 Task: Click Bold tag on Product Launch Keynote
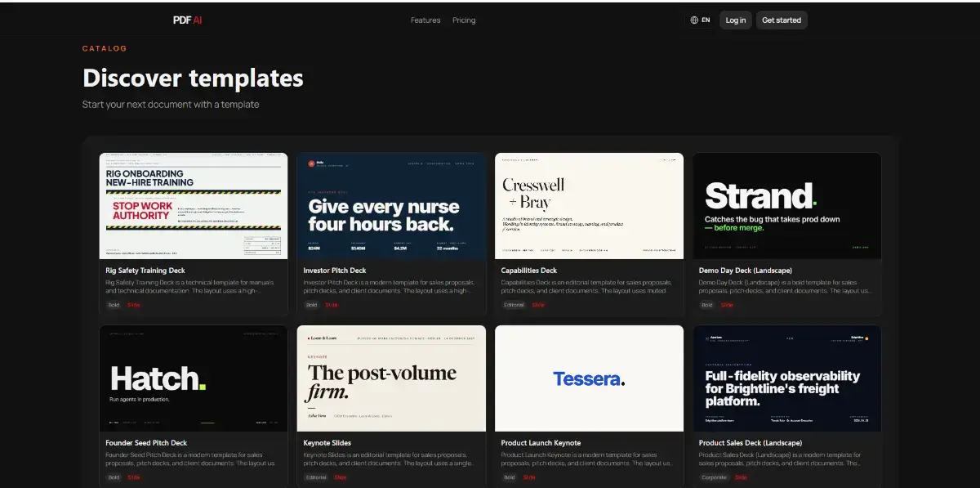(510, 477)
